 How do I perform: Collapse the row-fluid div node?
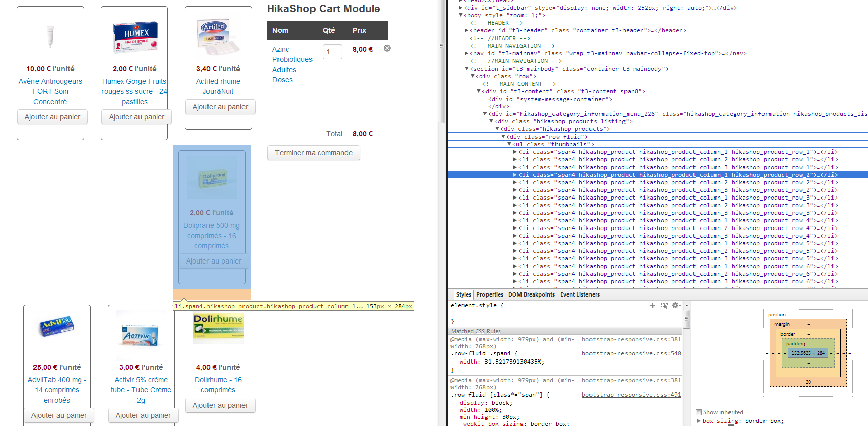503,137
